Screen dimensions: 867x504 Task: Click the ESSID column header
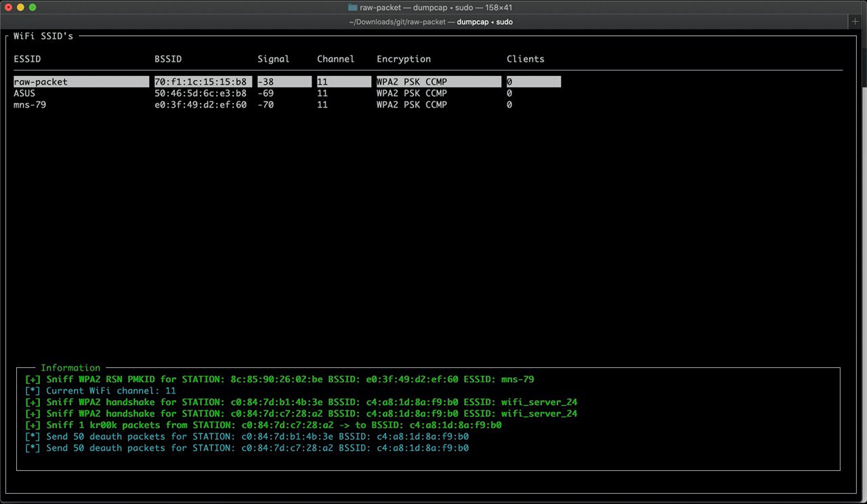click(27, 59)
